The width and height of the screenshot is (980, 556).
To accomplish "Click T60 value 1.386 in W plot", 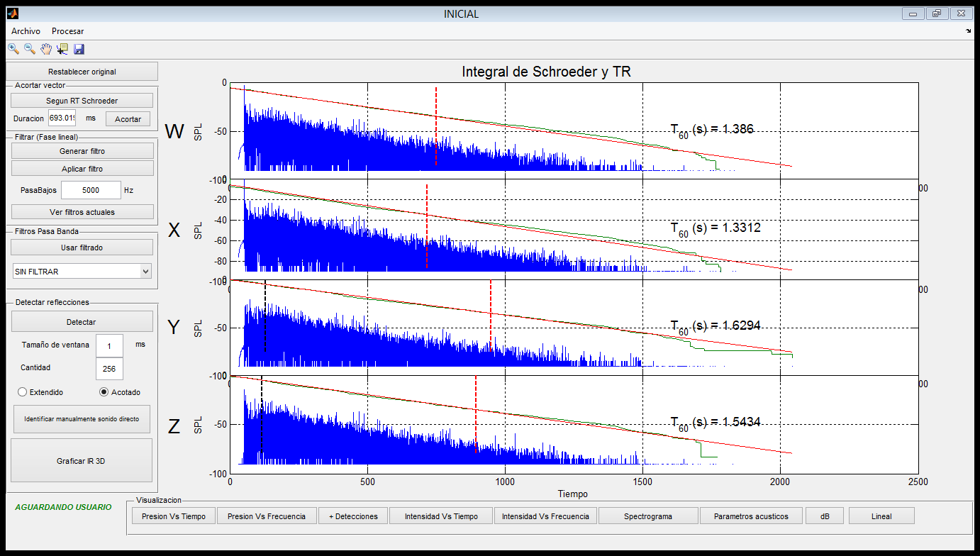I will tap(712, 130).
